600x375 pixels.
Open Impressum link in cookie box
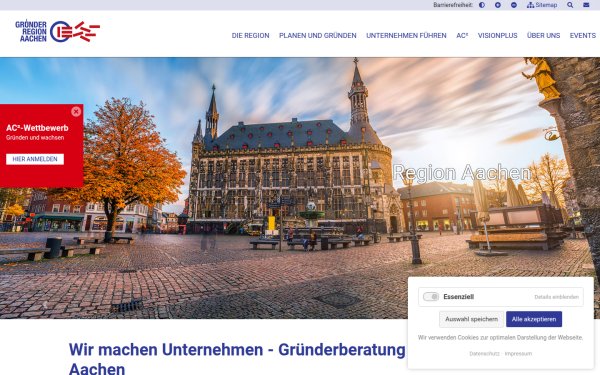(518, 354)
